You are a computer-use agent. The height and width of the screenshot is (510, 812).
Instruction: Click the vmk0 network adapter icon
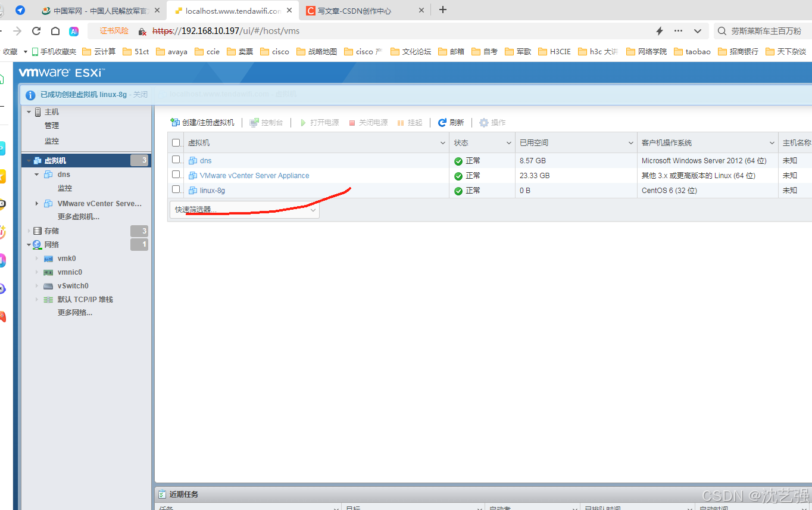[48, 259]
